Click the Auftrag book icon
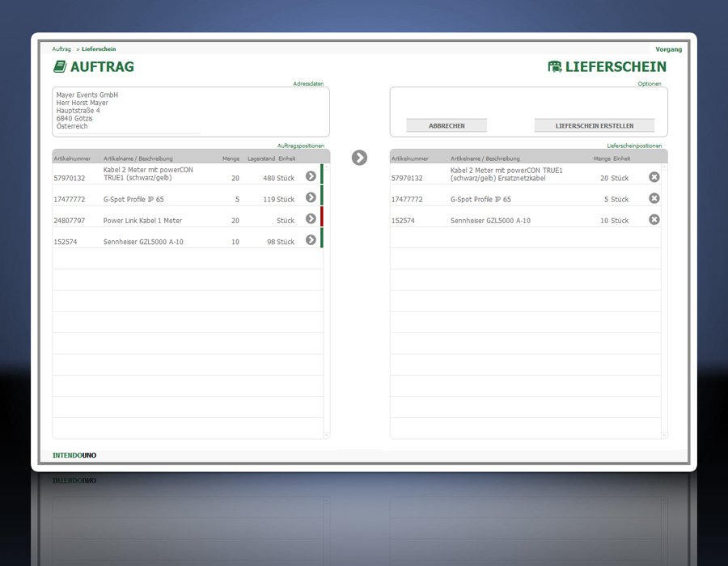 [x=60, y=67]
